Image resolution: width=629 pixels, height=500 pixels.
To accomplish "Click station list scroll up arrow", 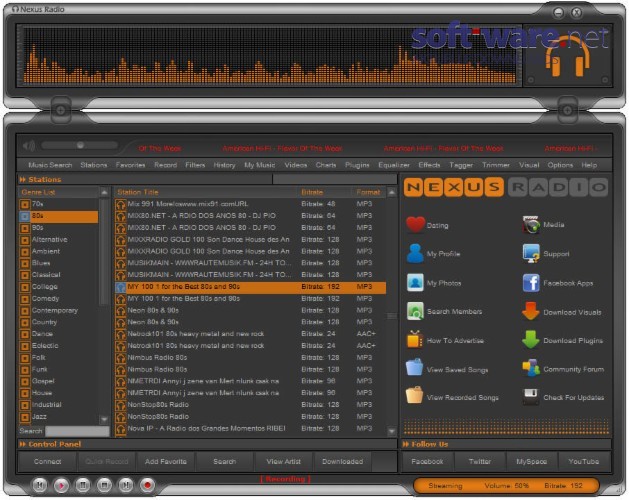I will click(392, 193).
